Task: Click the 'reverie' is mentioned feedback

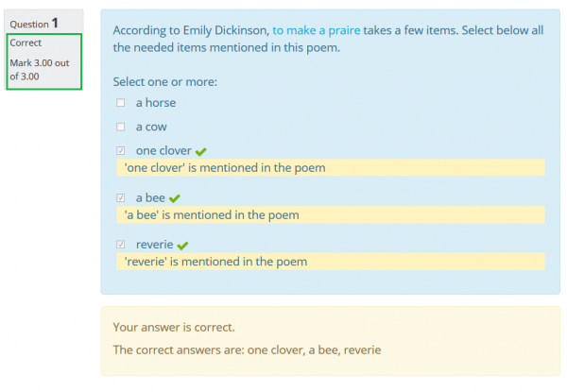Action: [x=216, y=262]
